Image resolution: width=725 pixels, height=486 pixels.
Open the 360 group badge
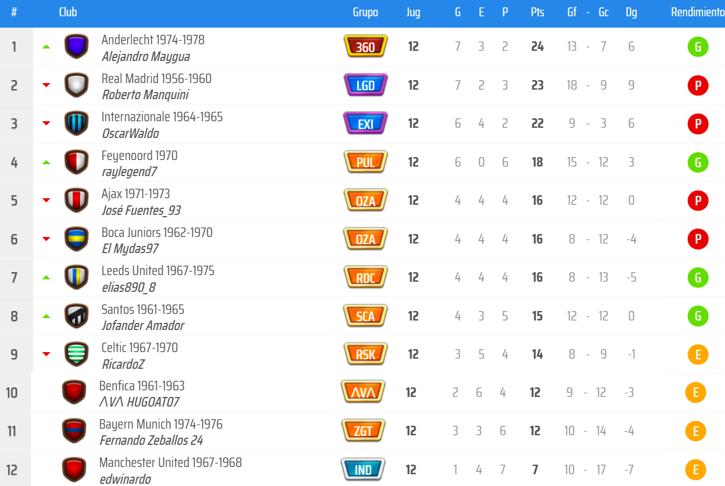[365, 47]
